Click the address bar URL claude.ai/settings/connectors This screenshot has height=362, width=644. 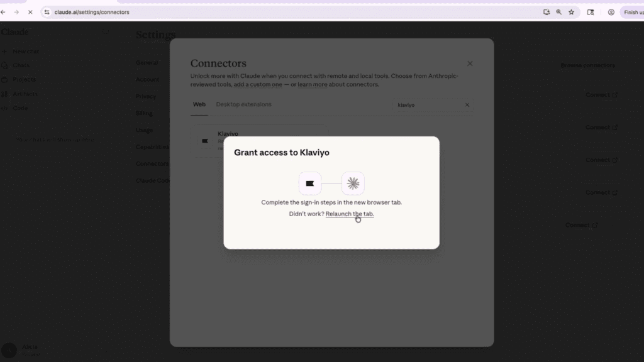(x=92, y=13)
